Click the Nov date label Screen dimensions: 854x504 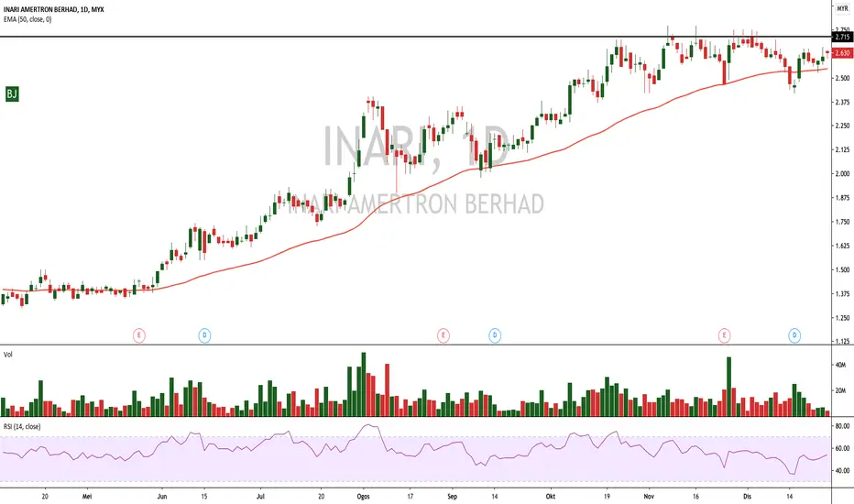click(649, 497)
